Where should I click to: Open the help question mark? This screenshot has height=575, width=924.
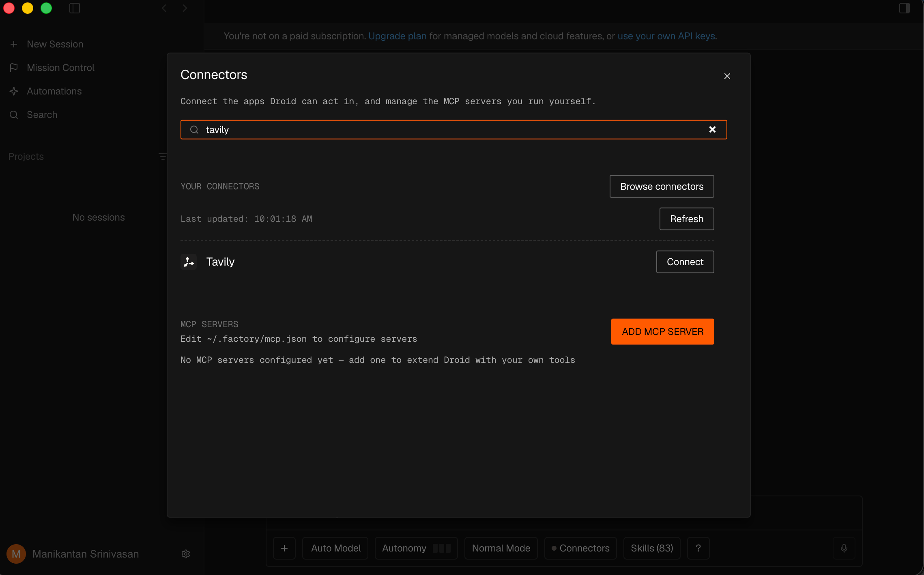(x=698, y=548)
